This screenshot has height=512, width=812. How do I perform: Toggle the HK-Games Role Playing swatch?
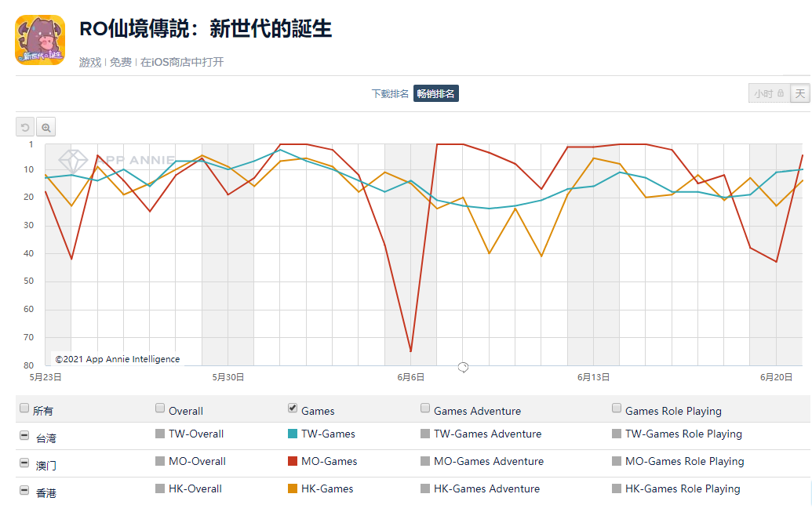[616, 488]
